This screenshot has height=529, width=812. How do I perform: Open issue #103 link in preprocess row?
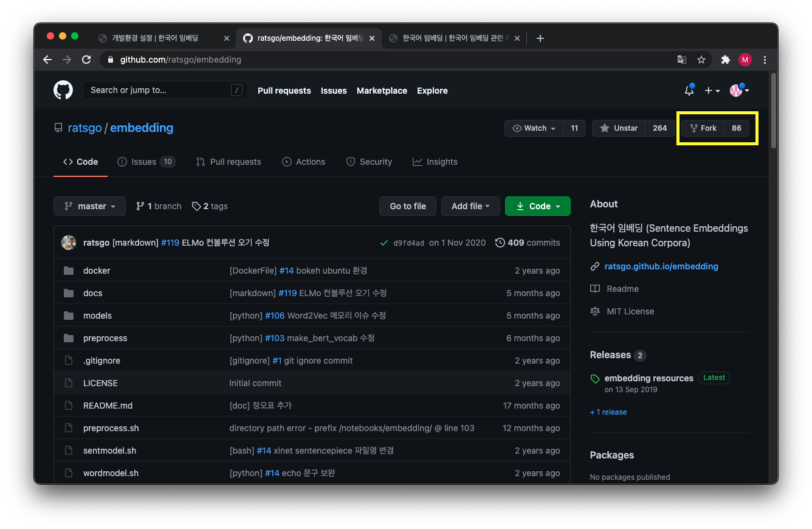(x=275, y=338)
